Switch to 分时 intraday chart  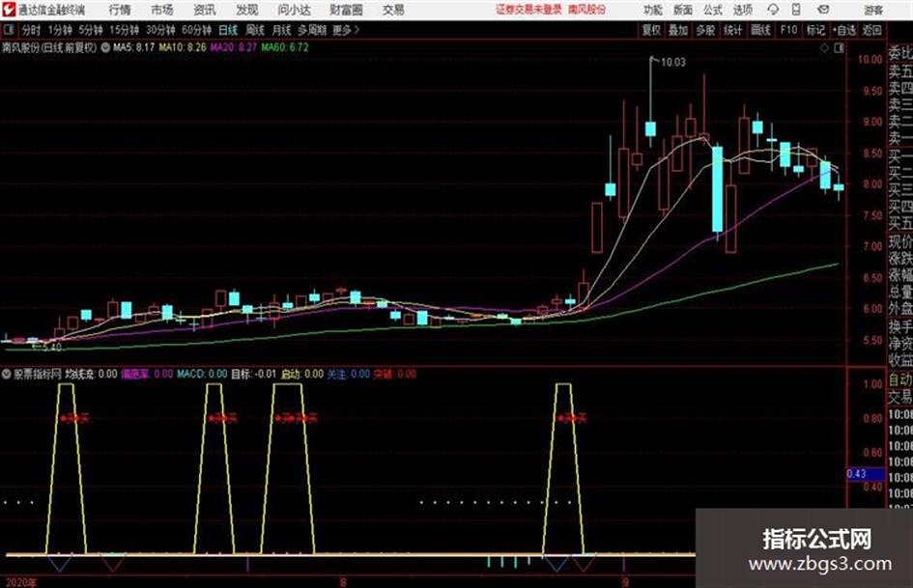(31, 30)
